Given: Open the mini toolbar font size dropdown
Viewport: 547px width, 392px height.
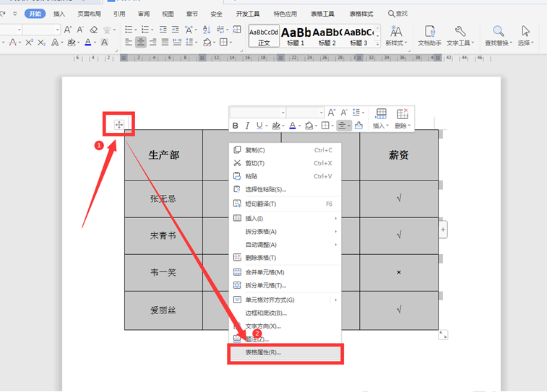Looking at the screenshot, I should tap(322, 113).
